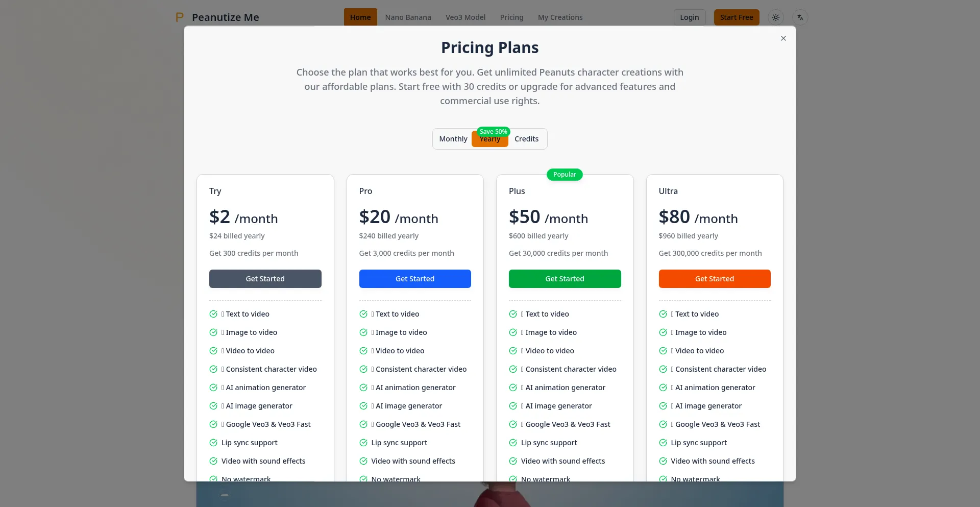Screen dimensions: 980x507
Task: Click the checkmark icon beside Ultra's Video to video
Action: click(x=663, y=351)
